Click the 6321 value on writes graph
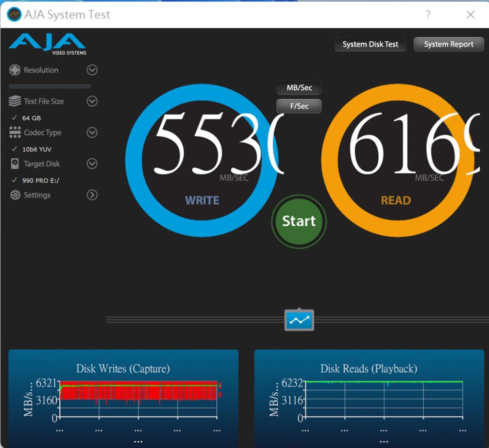 pyautogui.click(x=46, y=383)
